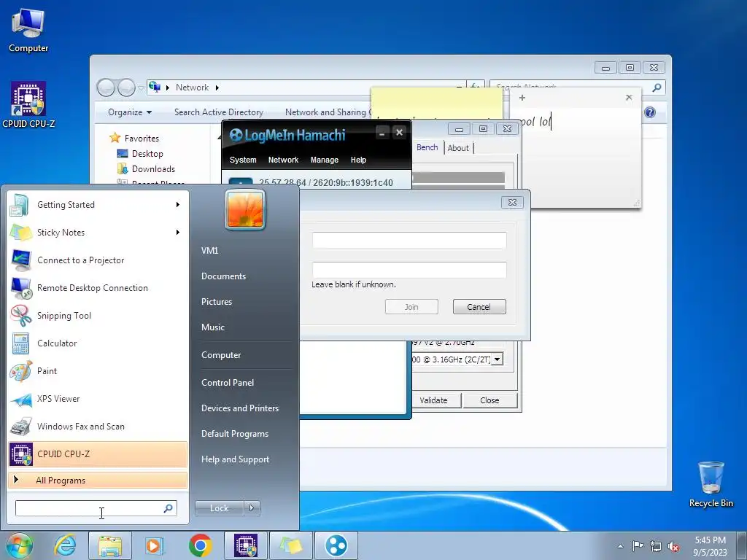747x560 pixels.
Task: Click the Windows Start orb
Action: [x=20, y=545]
